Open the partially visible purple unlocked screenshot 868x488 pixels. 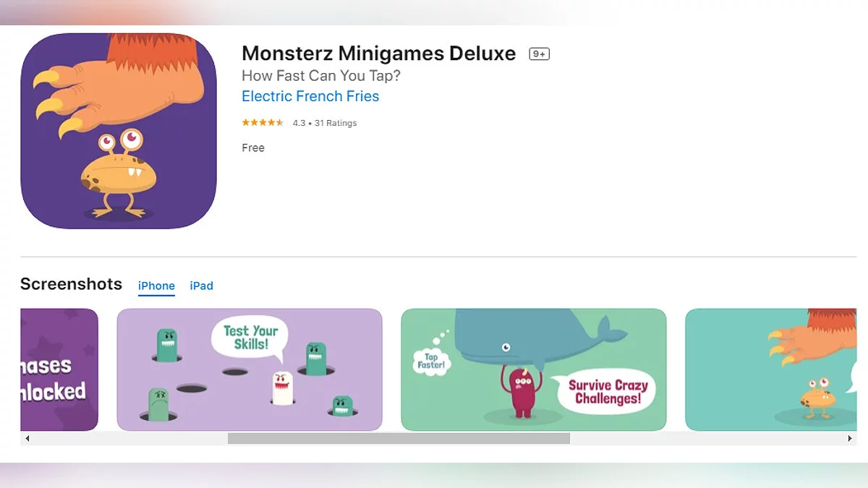59,369
